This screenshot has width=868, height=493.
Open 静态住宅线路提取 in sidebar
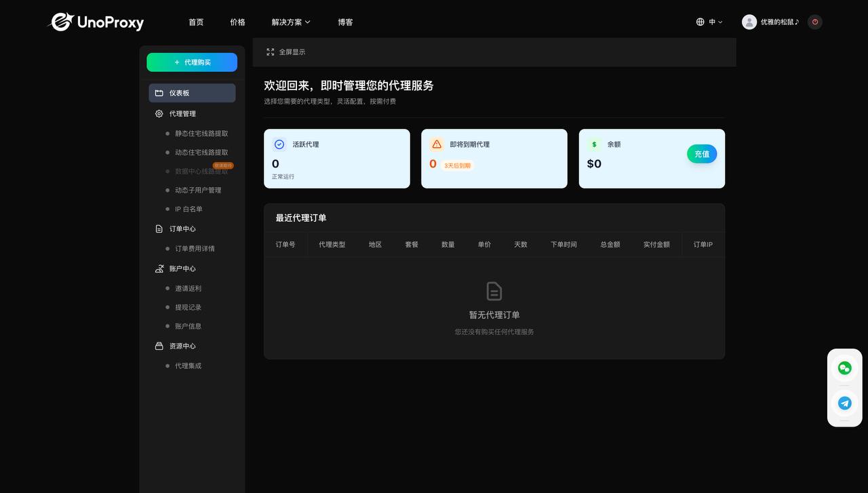click(x=201, y=134)
